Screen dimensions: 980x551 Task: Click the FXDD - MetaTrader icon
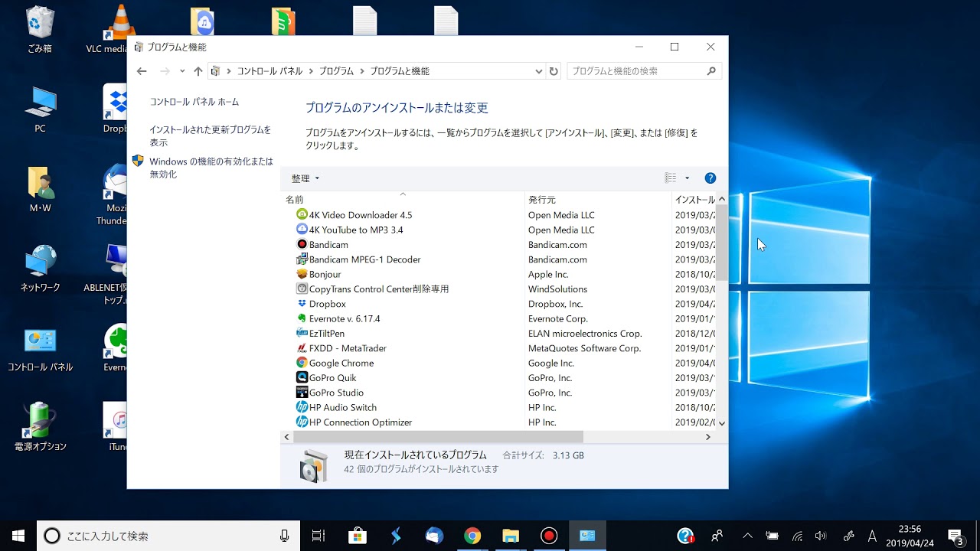302,348
